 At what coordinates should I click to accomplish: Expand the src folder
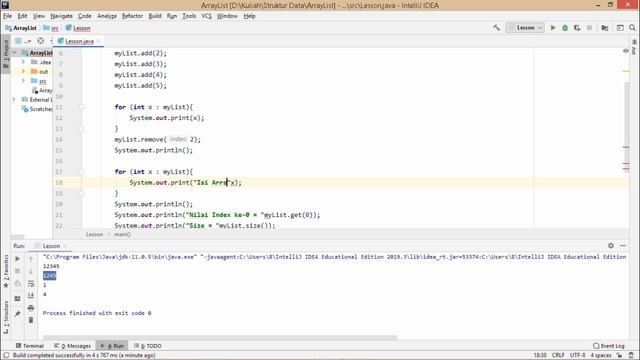coord(24,81)
